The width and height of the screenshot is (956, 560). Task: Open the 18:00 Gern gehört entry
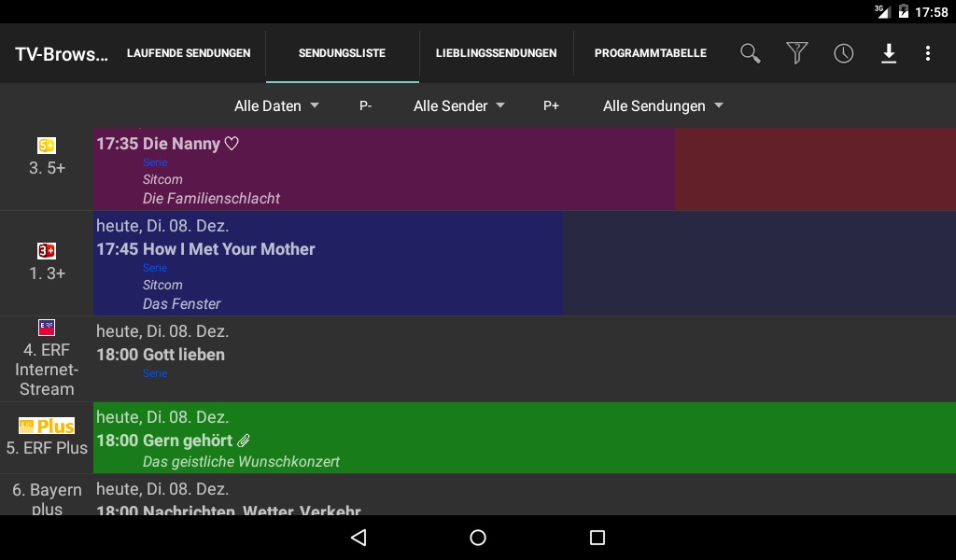tap(525, 438)
